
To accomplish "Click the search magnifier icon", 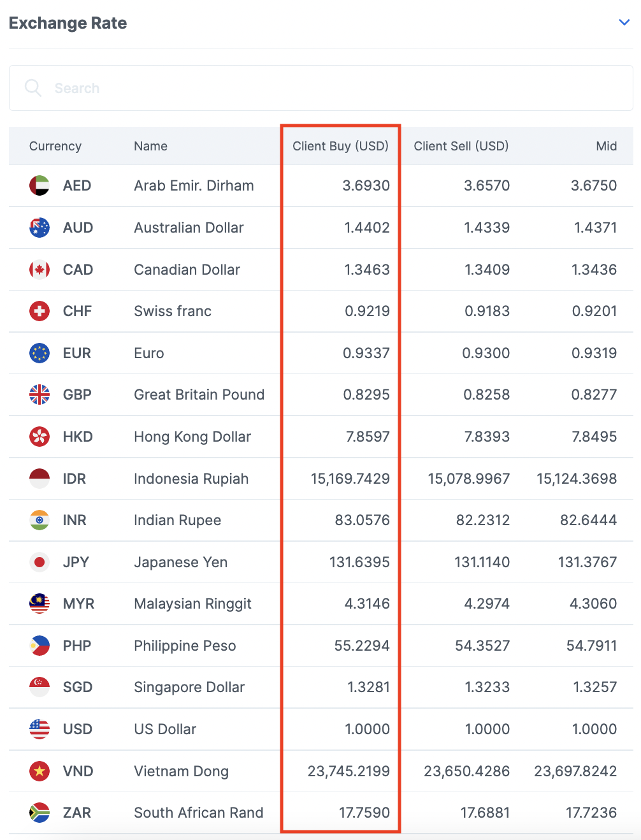I will tap(33, 88).
